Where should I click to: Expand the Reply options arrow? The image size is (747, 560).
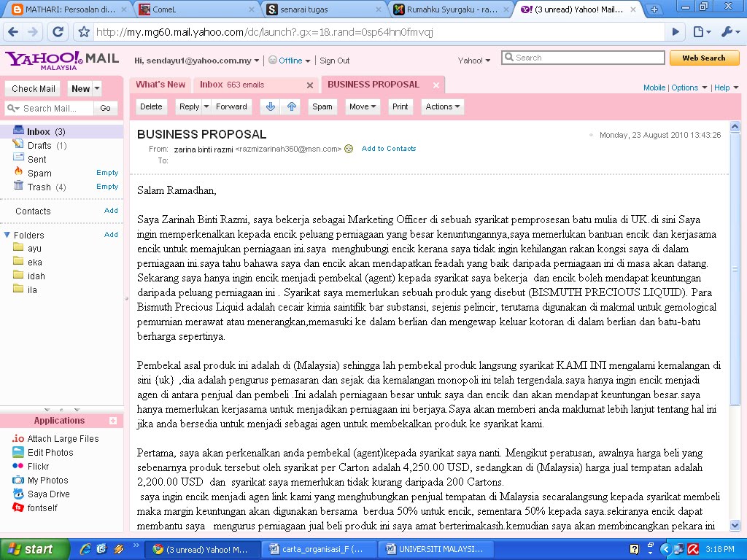pyautogui.click(x=206, y=106)
